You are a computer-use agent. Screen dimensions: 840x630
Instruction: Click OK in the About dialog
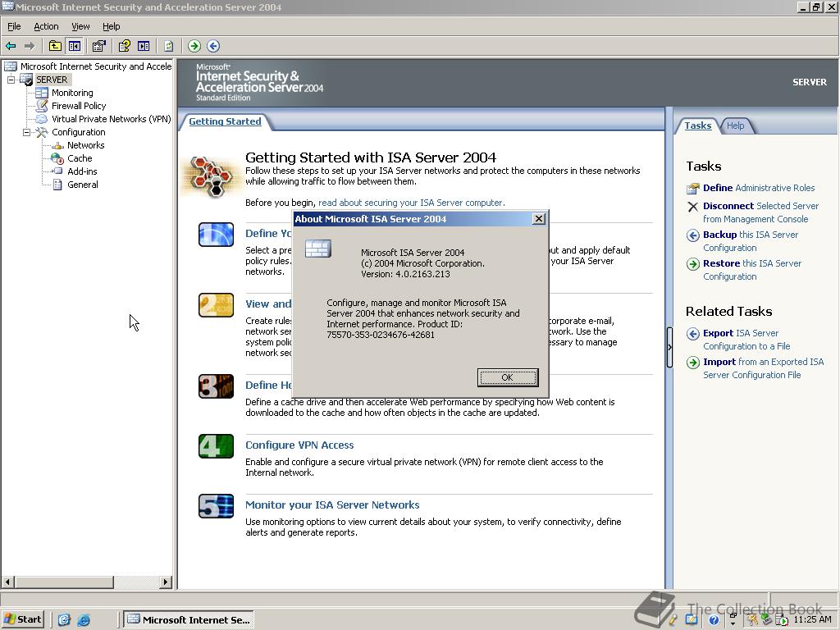coord(507,377)
